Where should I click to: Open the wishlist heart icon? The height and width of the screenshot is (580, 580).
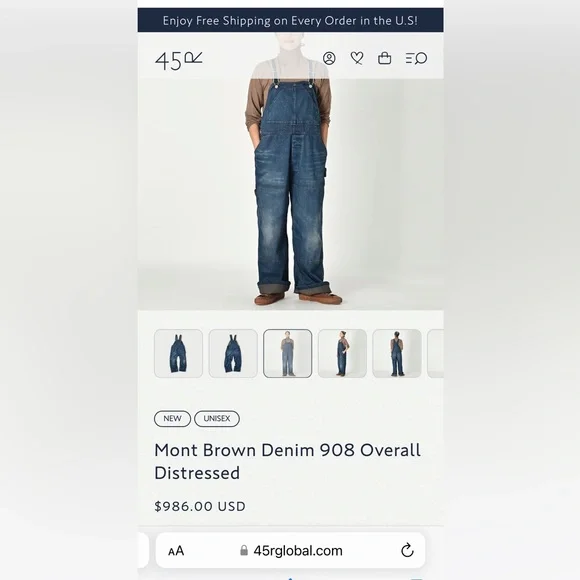tap(357, 58)
